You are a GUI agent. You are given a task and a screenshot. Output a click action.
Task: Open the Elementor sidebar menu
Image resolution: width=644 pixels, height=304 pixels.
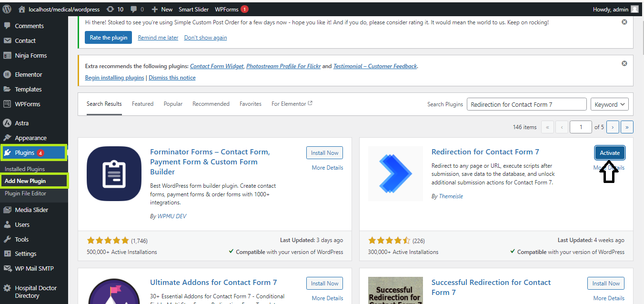(29, 74)
